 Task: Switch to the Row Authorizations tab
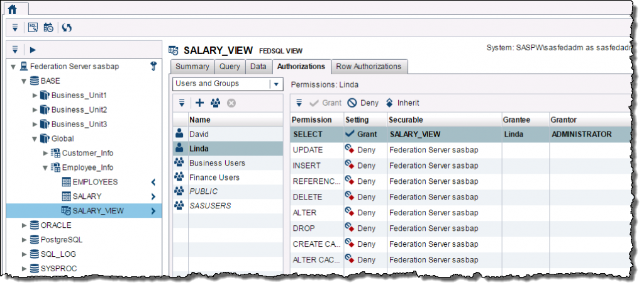pyautogui.click(x=369, y=67)
